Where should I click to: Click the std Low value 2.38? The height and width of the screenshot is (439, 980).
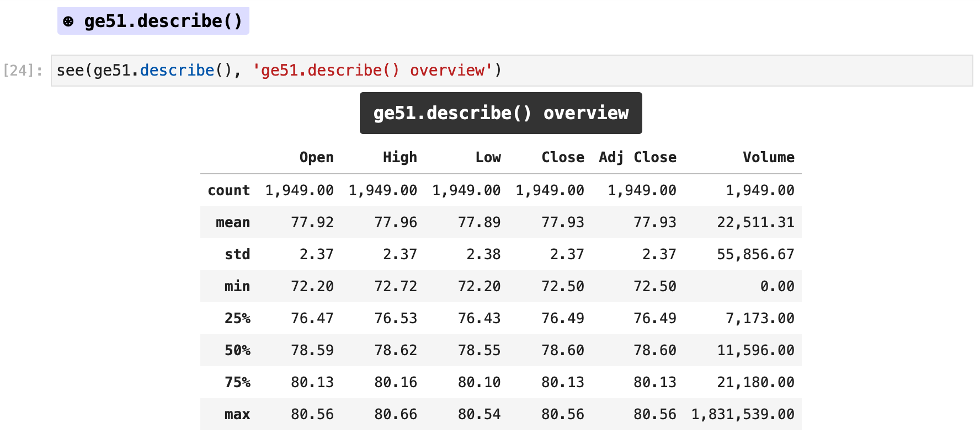[484, 254]
